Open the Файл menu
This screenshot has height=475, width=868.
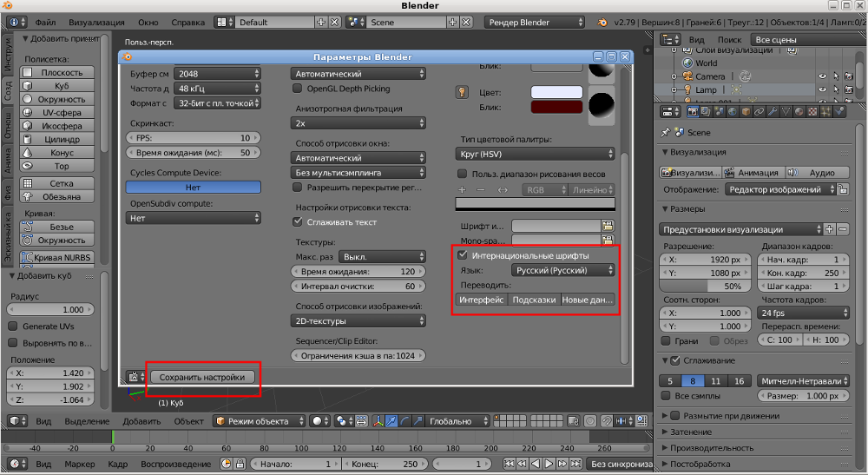[45, 23]
